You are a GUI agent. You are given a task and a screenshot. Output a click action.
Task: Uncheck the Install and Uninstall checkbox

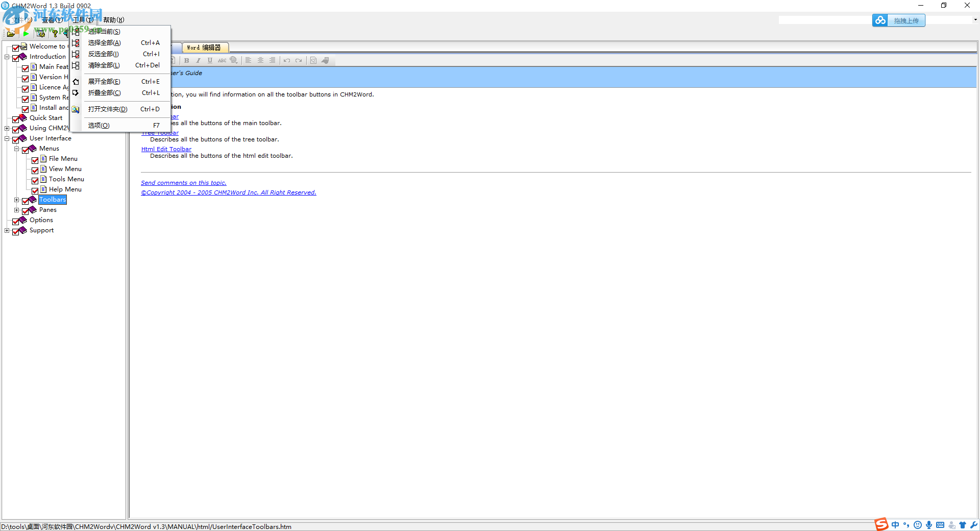click(26, 108)
